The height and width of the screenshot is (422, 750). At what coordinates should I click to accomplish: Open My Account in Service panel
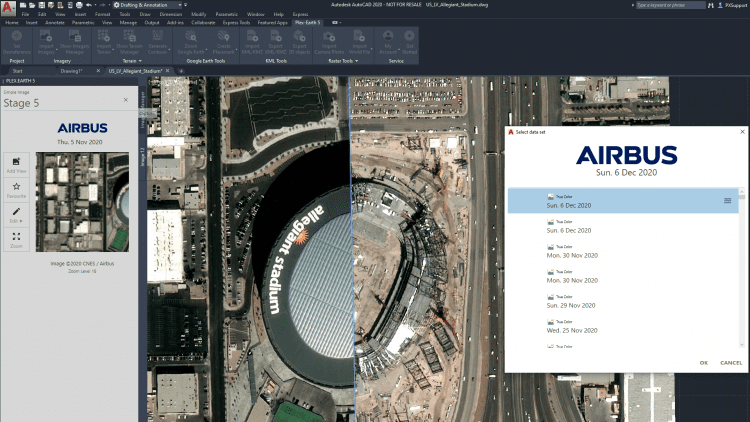[388, 42]
